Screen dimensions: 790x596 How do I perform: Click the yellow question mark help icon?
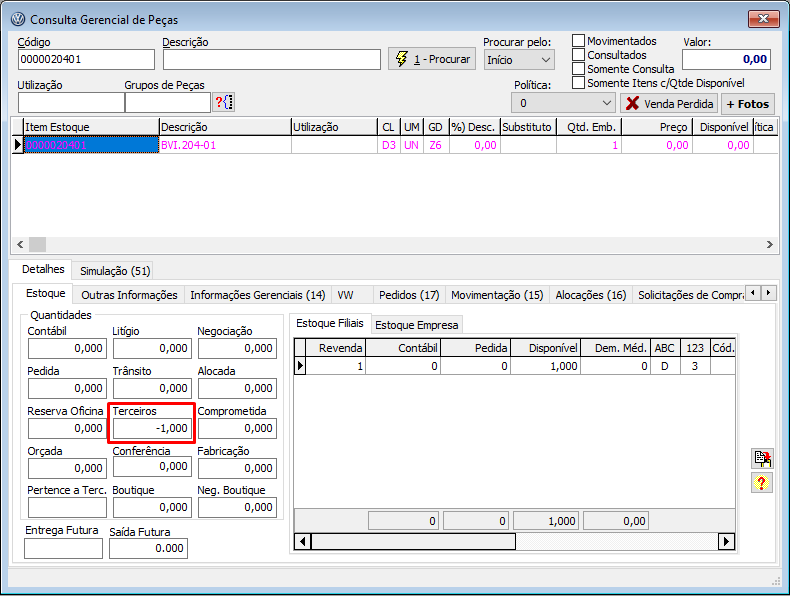point(762,483)
